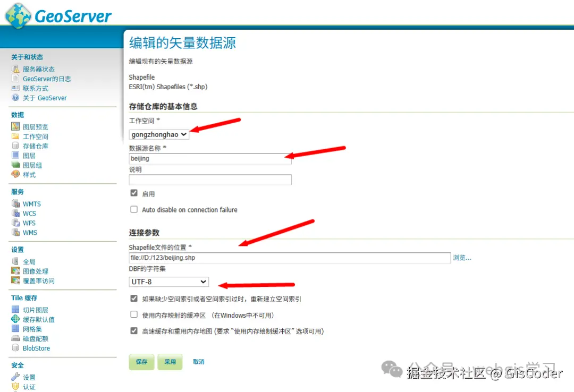
Task: Open the 图层组 menu item
Action: pyautogui.click(x=32, y=165)
